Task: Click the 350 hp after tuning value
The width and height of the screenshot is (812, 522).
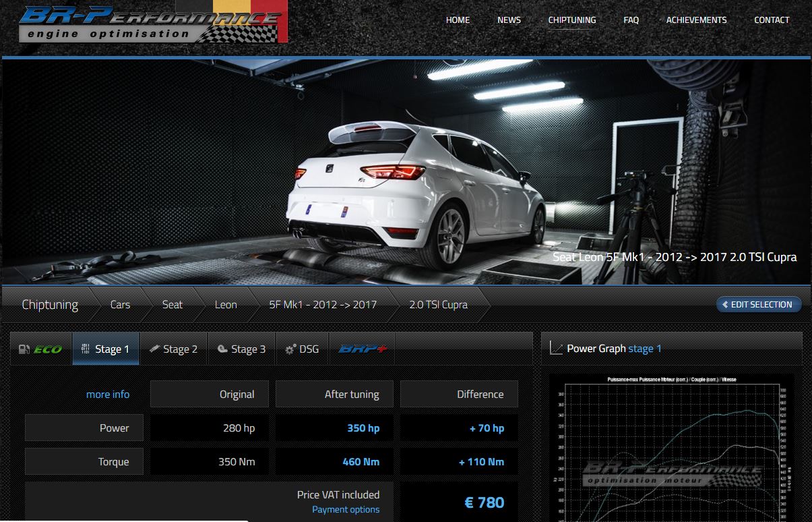Action: [364, 428]
